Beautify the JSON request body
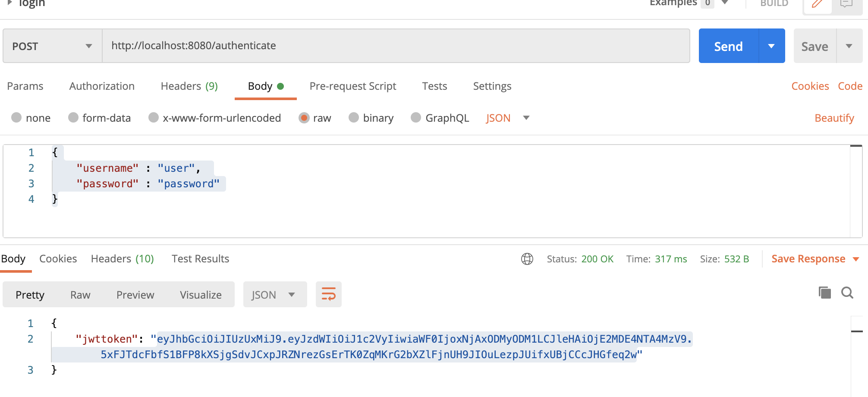Image resolution: width=868 pixels, height=397 pixels. [x=833, y=117]
